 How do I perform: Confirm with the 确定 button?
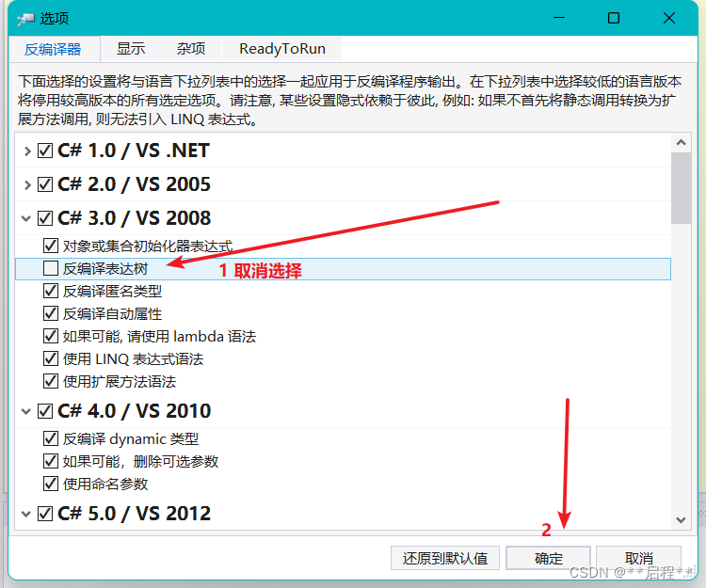549,558
